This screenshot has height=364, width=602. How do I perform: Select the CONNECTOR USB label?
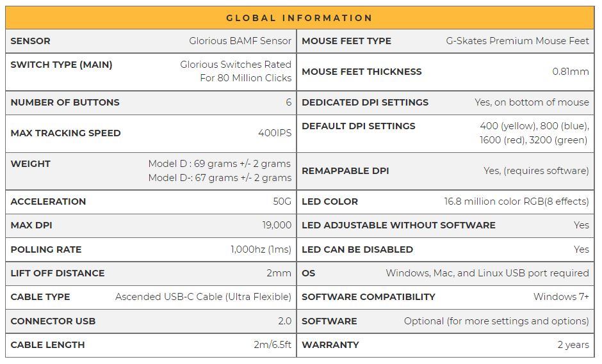(x=53, y=321)
